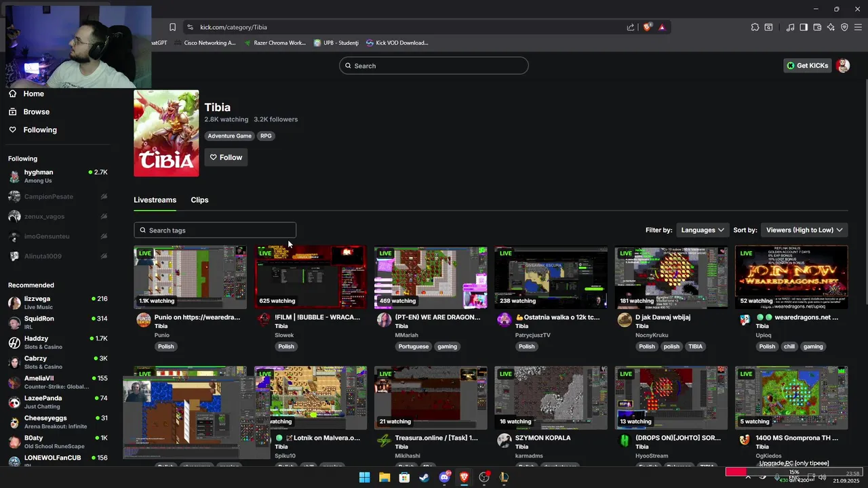The height and width of the screenshot is (488, 868).
Task: Select TIBIA tag on NocnyKruku stream
Action: coord(696,346)
